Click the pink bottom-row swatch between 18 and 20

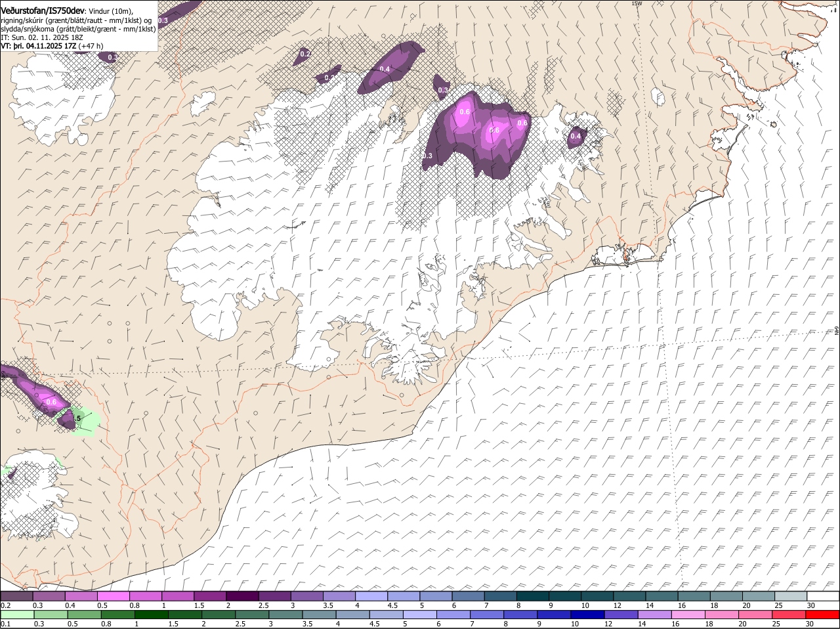tap(723, 615)
